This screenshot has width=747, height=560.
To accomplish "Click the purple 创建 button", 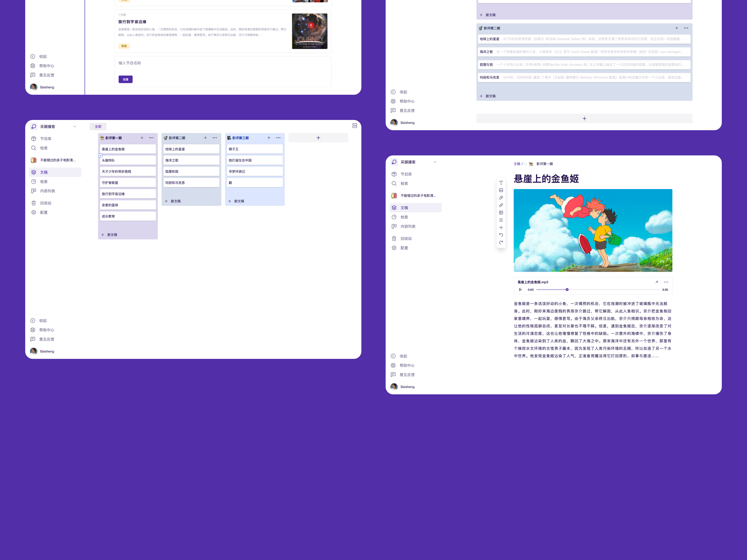I will (125, 79).
